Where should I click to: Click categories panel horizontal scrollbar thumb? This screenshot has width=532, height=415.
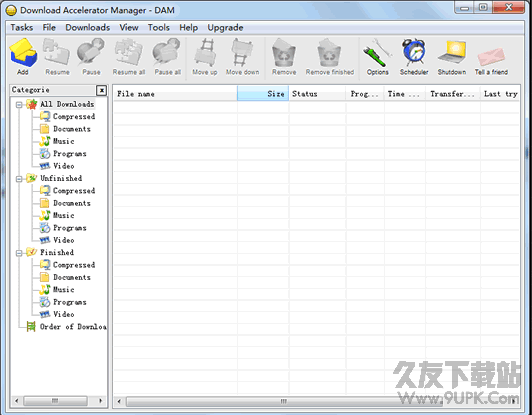pos(55,401)
